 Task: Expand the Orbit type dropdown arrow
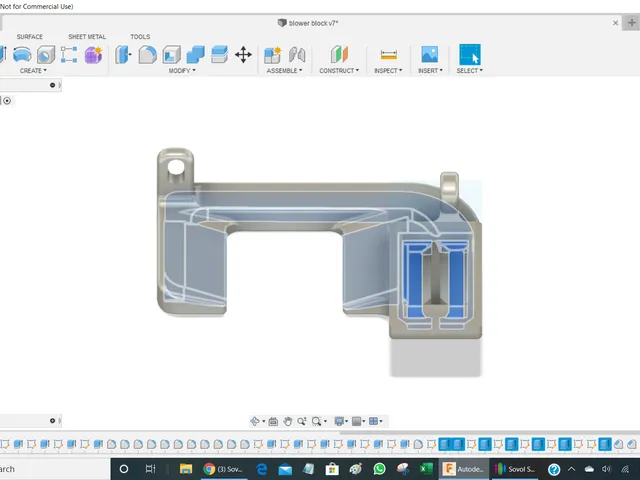click(264, 421)
